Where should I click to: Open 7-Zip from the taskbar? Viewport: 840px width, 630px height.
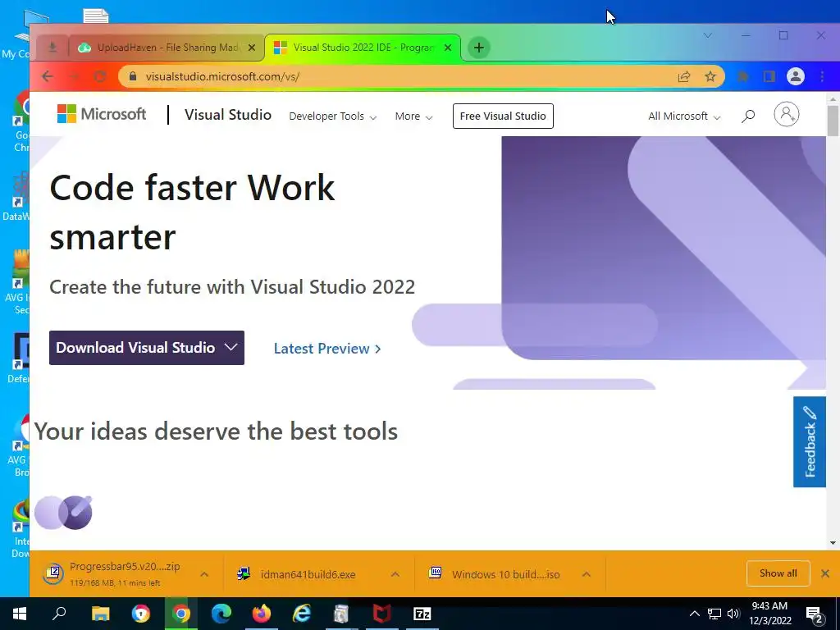(x=422, y=614)
